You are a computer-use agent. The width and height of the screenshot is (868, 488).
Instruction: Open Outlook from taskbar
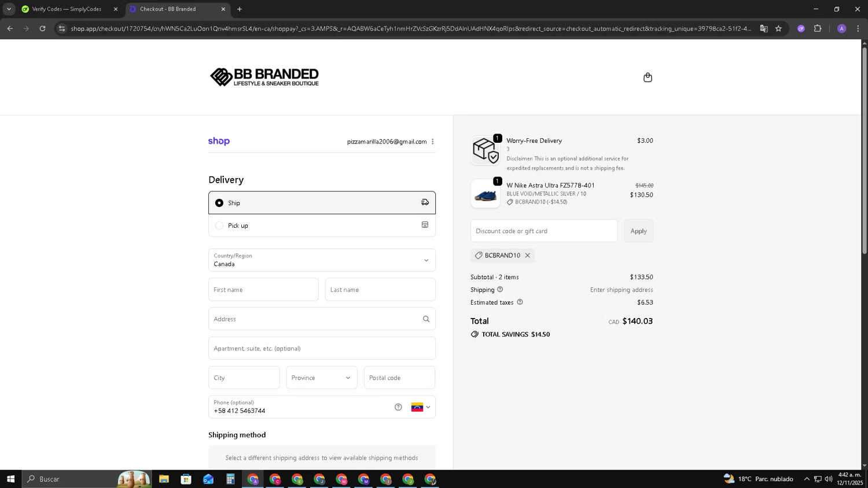208,479
